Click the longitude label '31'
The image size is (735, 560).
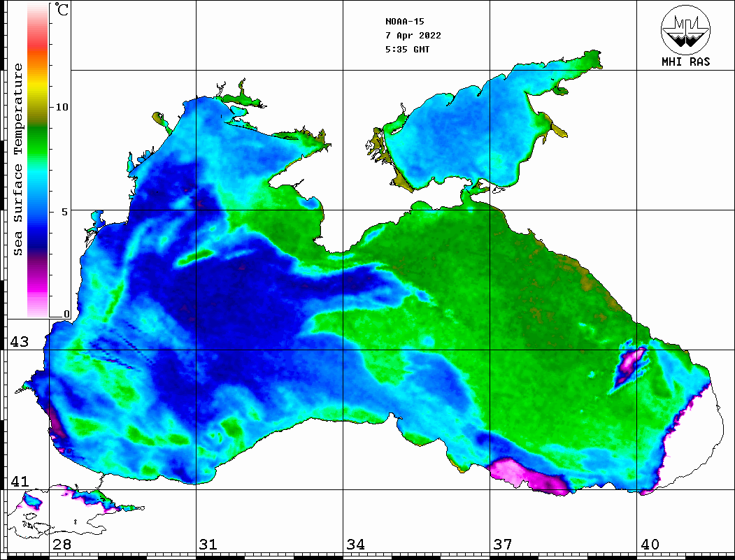208,545
